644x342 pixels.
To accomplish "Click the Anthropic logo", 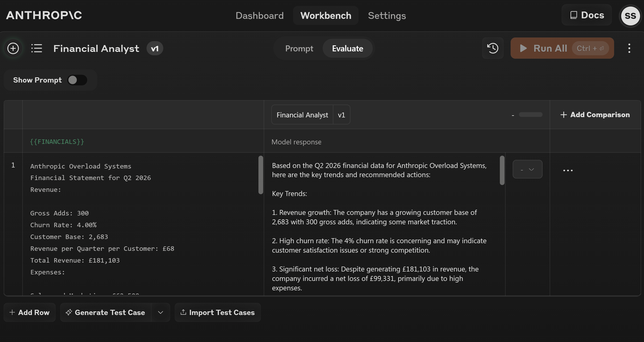I will tap(44, 15).
